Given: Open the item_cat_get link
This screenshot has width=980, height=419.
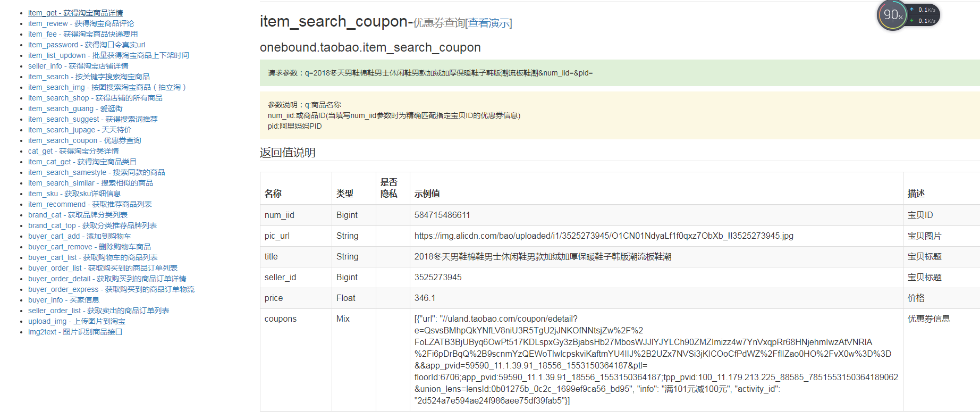Looking at the screenshot, I should pos(82,162).
